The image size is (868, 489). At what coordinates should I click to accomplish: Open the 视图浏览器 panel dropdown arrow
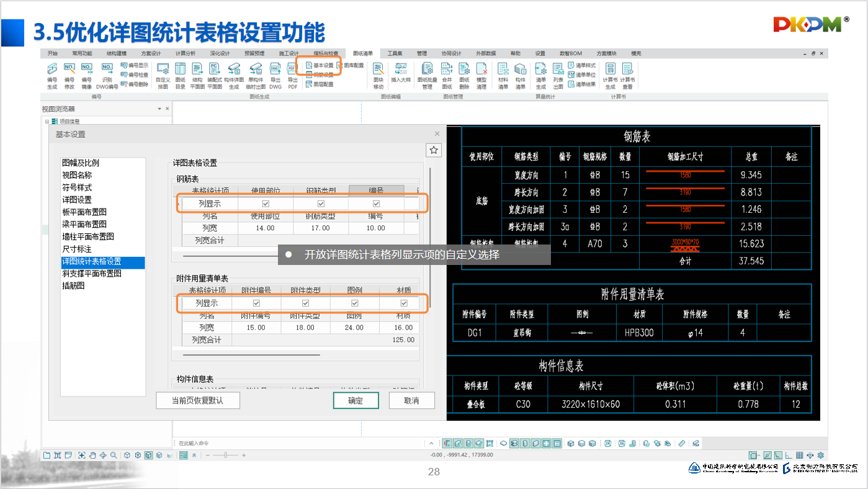[x=159, y=109]
